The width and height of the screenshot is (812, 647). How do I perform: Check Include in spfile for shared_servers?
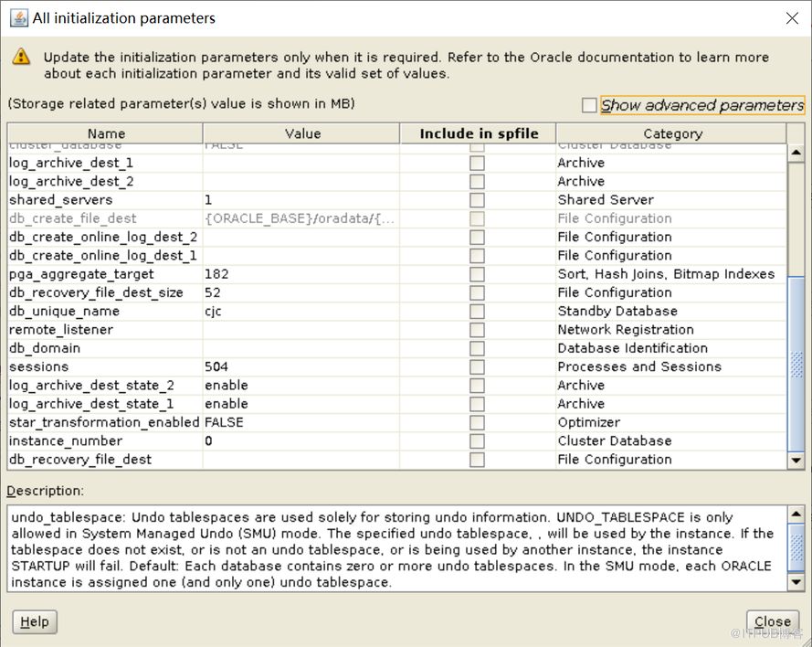477,200
